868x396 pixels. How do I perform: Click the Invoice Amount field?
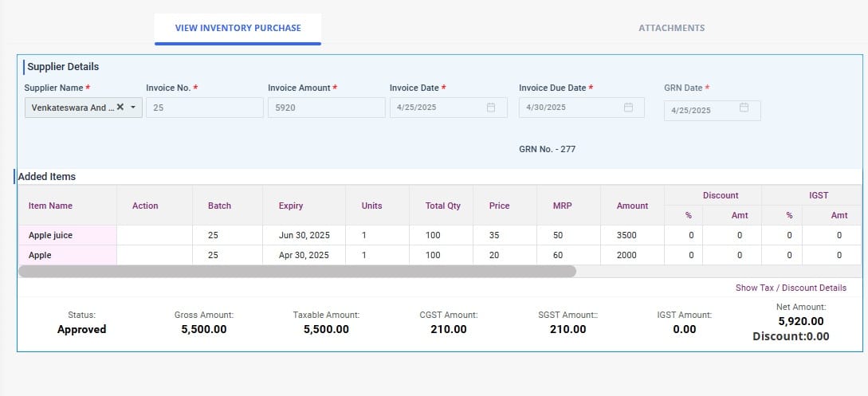[x=326, y=108]
